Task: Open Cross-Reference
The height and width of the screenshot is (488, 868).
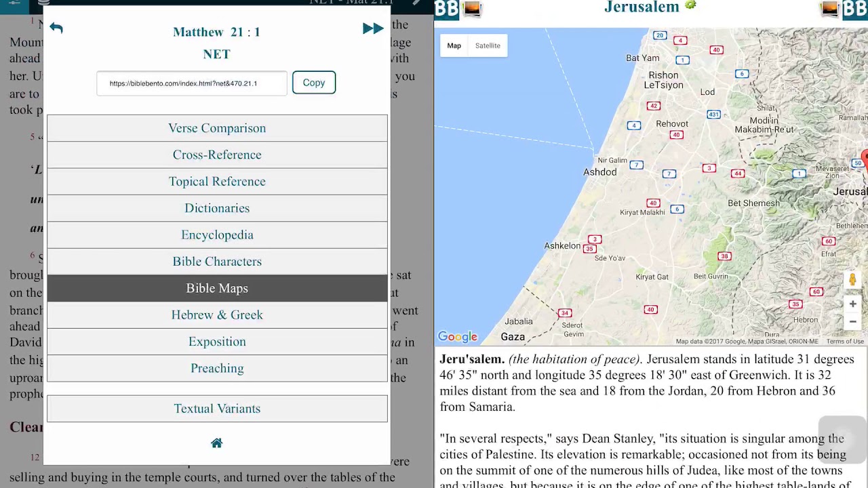Action: tap(217, 155)
